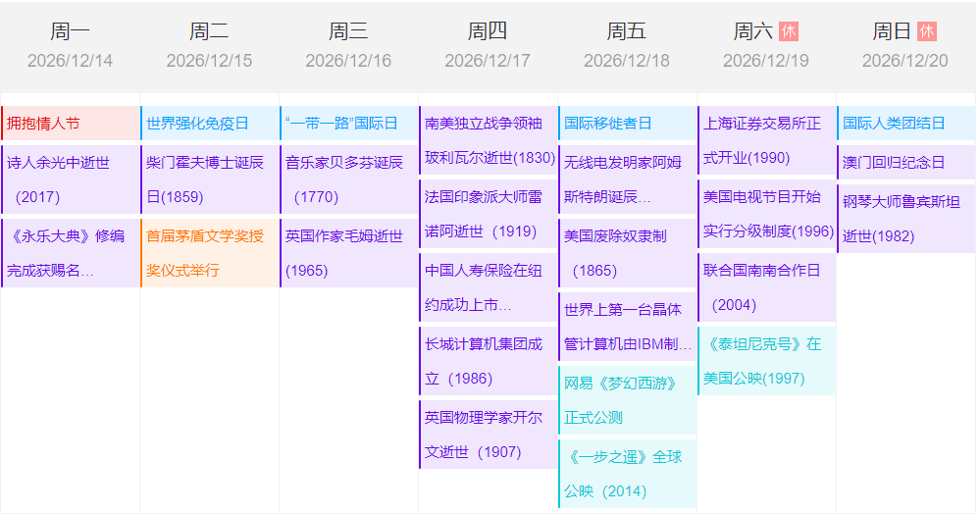Click the 国际移徙者日 event
The width and height of the screenshot is (980, 514).
pos(628,124)
